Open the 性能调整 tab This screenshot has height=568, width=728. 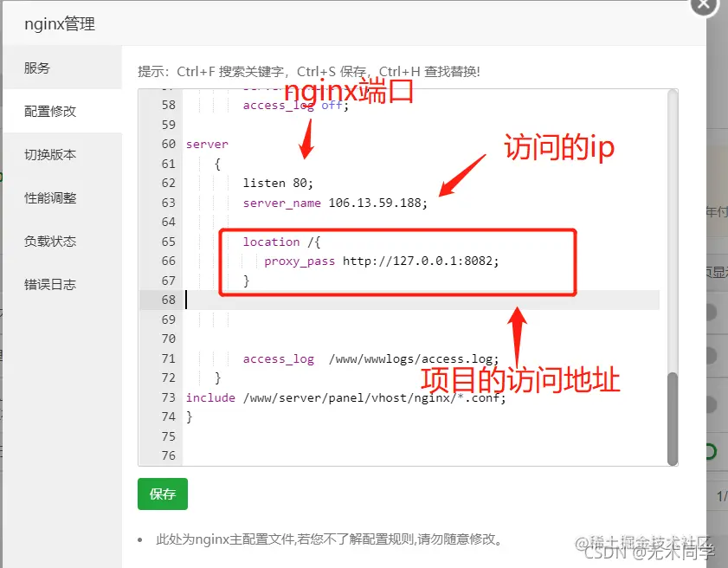62,198
